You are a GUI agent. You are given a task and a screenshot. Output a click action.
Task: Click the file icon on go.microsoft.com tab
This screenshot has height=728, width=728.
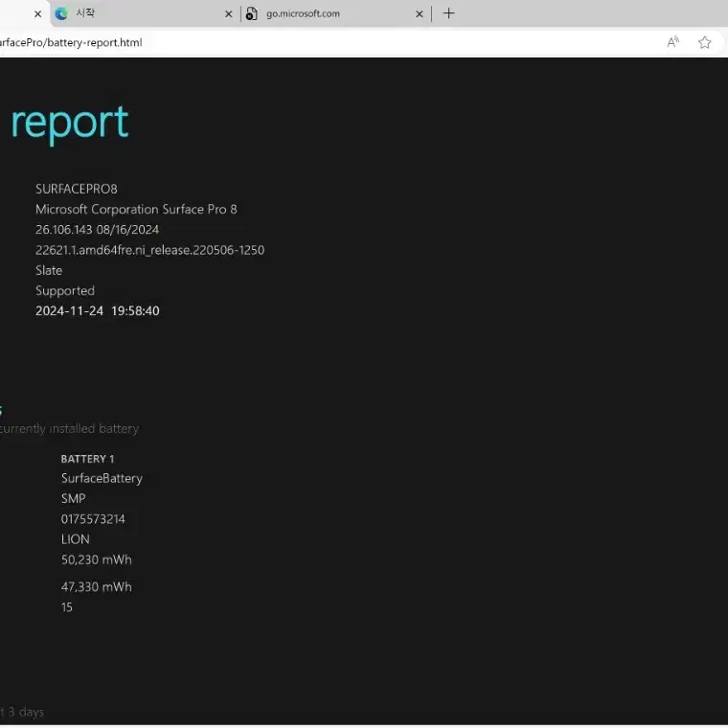click(x=251, y=13)
